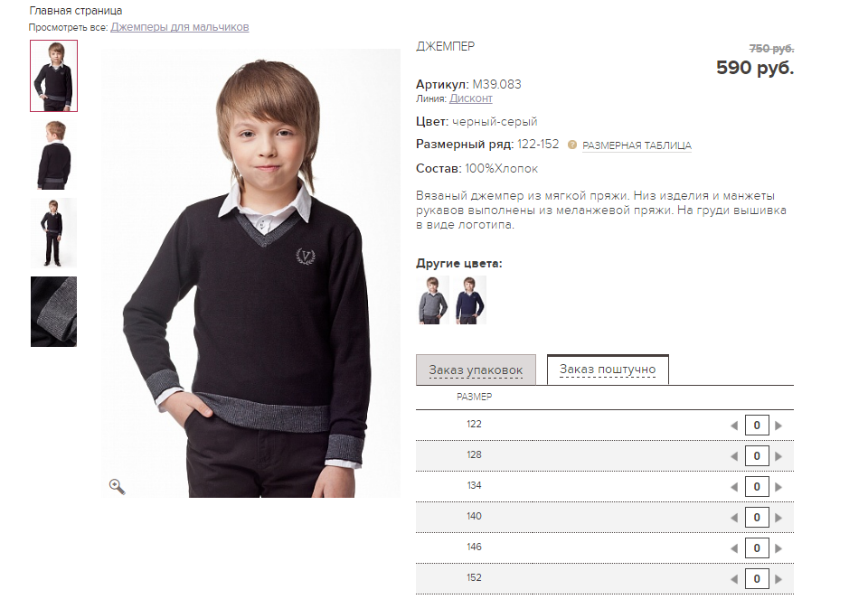Show the full-length outfit thumbnail
This screenshot has width=868, height=599.
[x=53, y=233]
